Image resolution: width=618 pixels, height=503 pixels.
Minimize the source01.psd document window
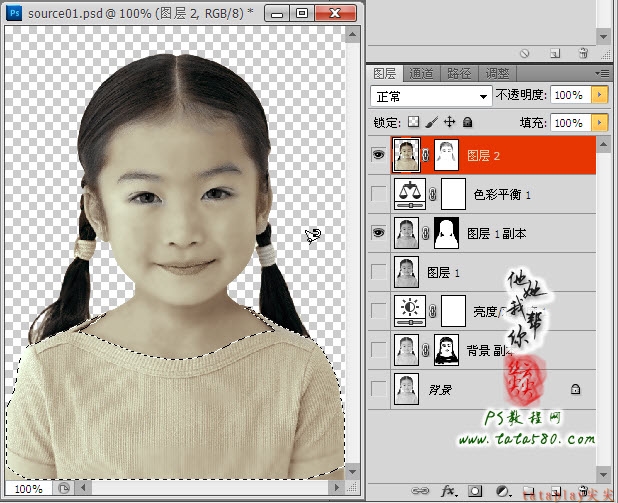pos(277,13)
